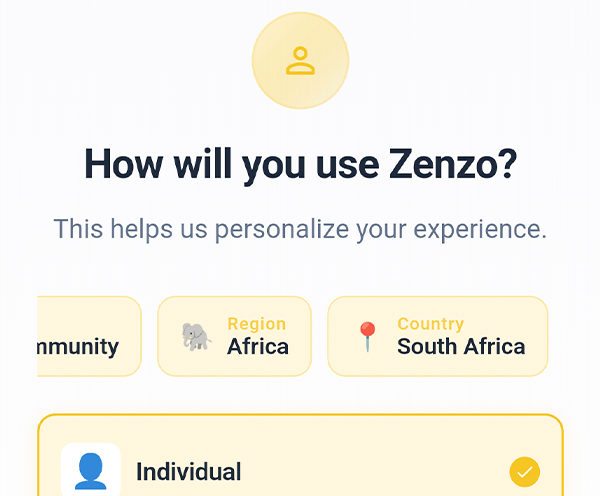The width and height of the screenshot is (600, 496).
Task: Select the partially visible Community chip
Action: click(89, 336)
